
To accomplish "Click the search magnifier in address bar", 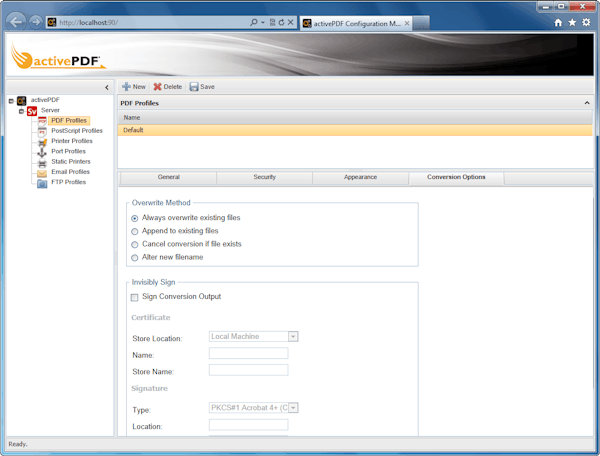I will tap(254, 23).
